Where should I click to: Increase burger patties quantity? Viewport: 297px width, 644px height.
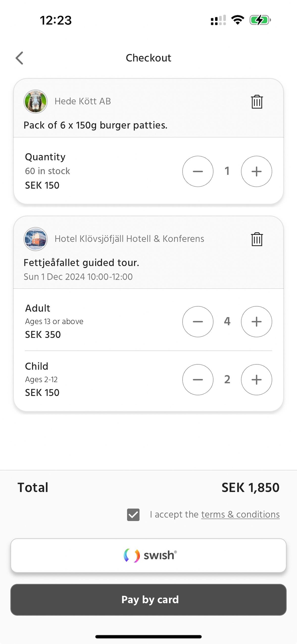pos(256,171)
